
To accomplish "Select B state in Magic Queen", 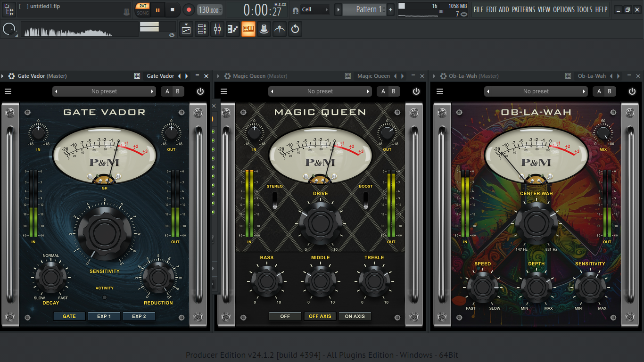I will click(x=394, y=91).
